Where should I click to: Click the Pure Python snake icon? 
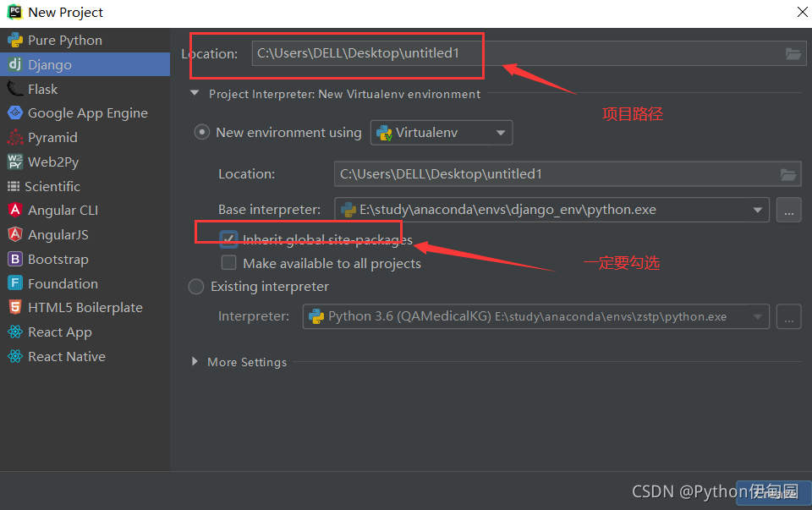(15, 41)
